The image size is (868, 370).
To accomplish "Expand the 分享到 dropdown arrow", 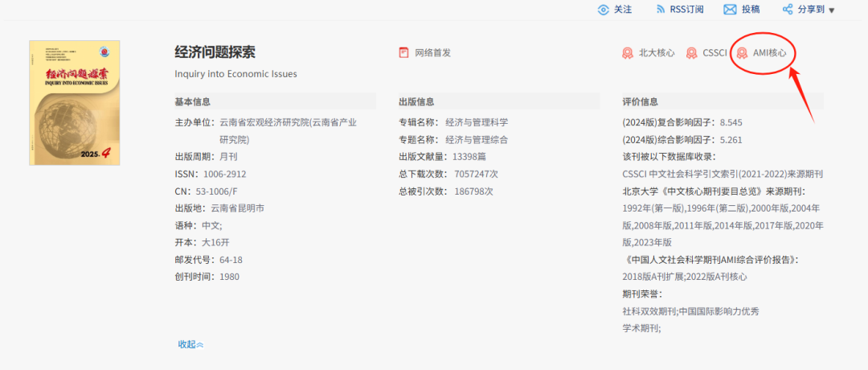I will 832,10.
